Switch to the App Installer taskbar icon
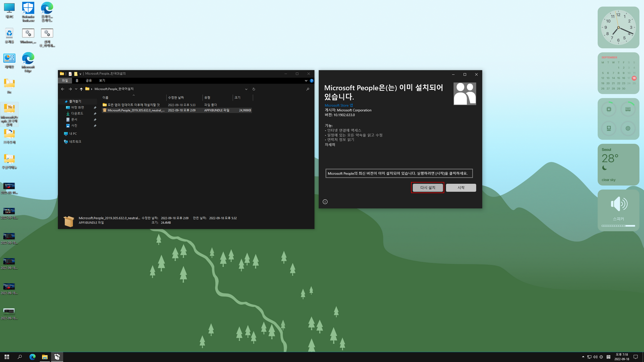Screen dimensions: 644x362 coord(57,357)
